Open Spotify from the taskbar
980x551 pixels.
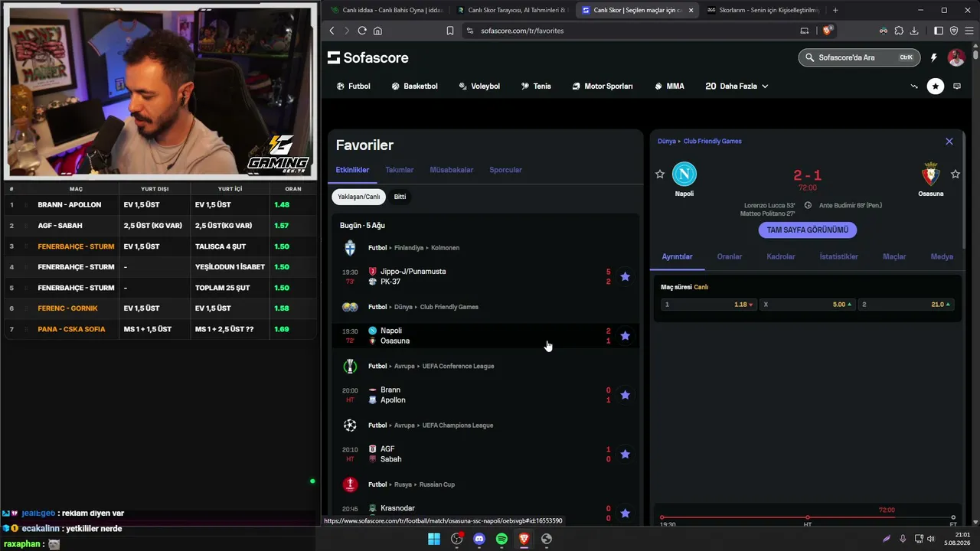click(501, 539)
